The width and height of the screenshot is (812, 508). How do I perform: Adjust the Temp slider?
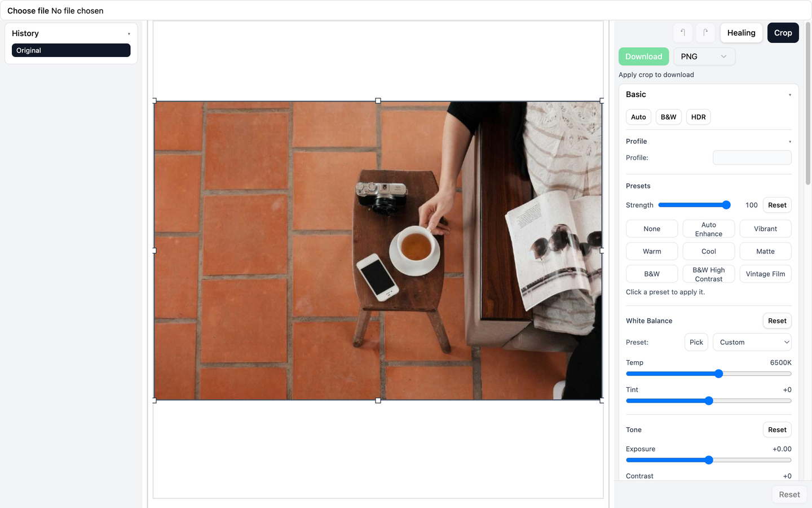pyautogui.click(x=708, y=374)
